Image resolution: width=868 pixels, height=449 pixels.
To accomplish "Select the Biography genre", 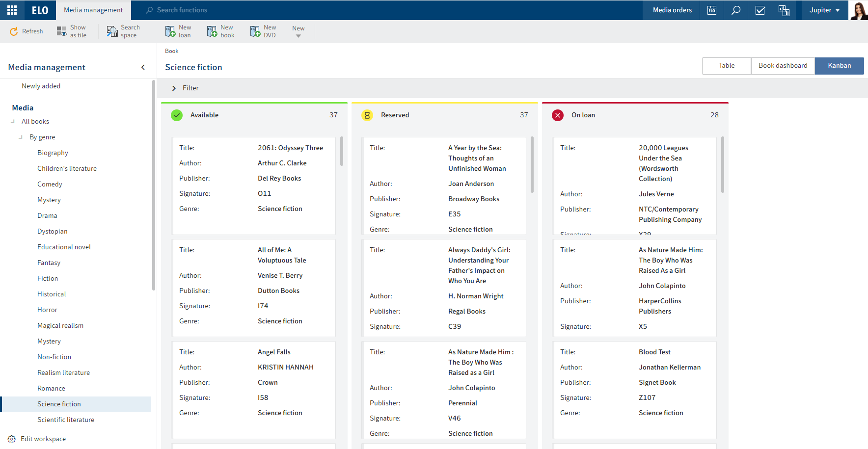I will [x=53, y=153].
